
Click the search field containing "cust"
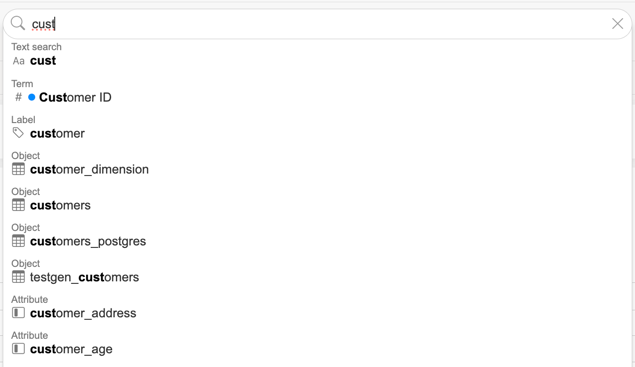coord(318,24)
